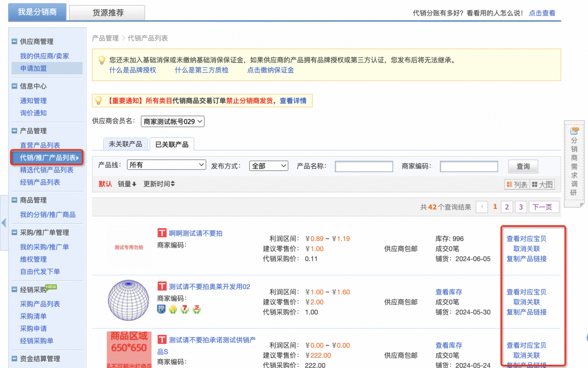Collapse sidebar with left arrow handle
Screen dimensions: 588x368
(x=4, y=223)
